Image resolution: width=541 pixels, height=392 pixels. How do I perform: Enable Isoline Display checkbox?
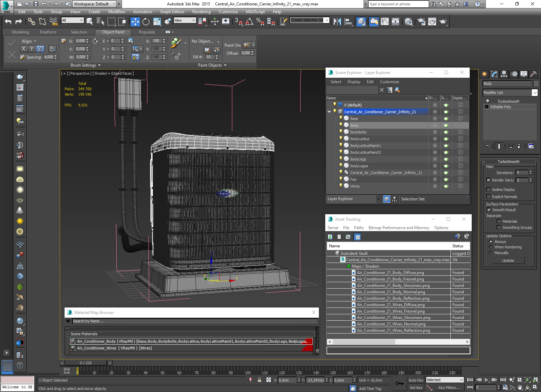click(488, 190)
